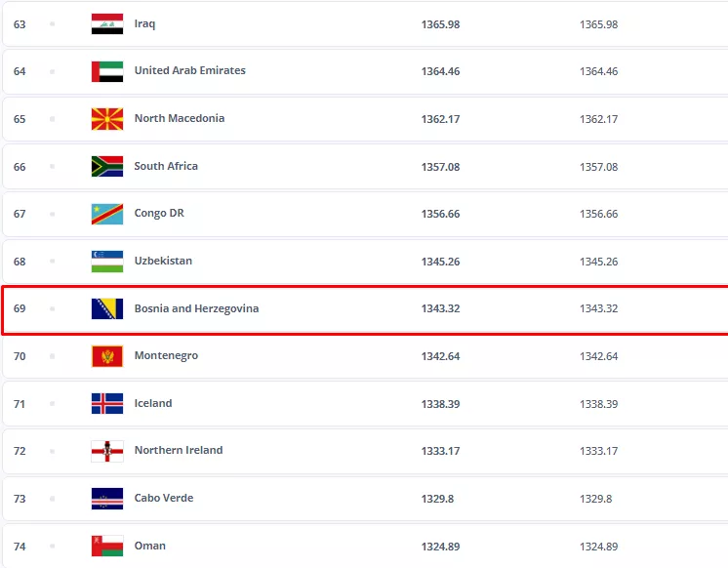Click the Iraq flag icon
Screen dimensions: 728x568
106,24
